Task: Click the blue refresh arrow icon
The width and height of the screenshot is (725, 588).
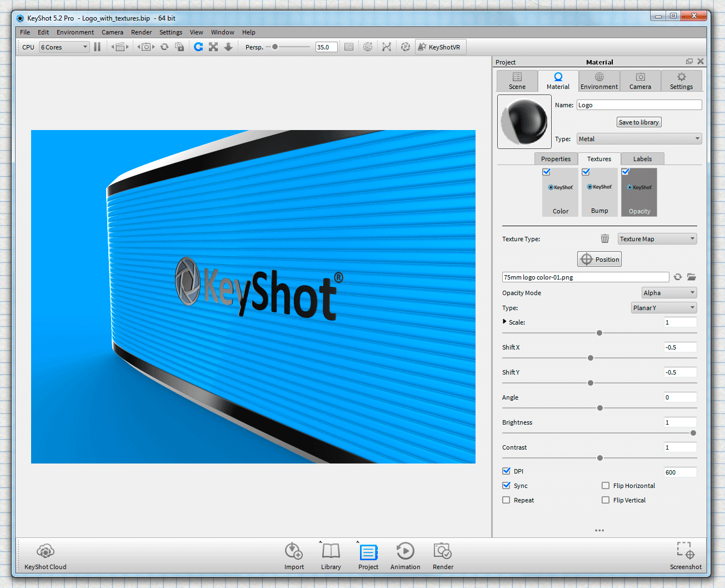Action: point(198,47)
